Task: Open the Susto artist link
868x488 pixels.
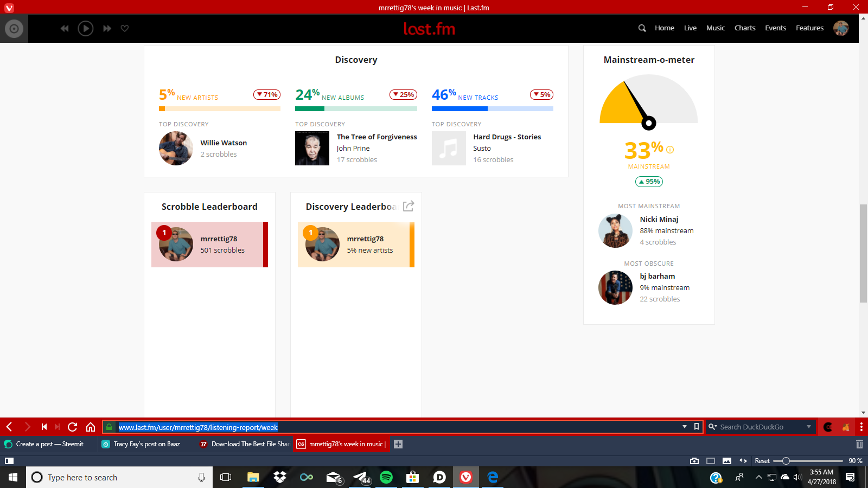Action: 482,149
